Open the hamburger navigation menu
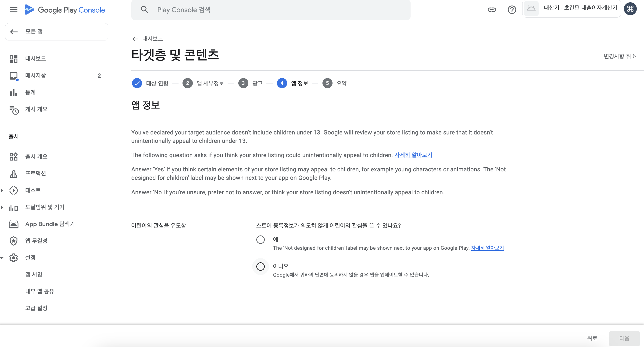644x347 pixels. 14,10
